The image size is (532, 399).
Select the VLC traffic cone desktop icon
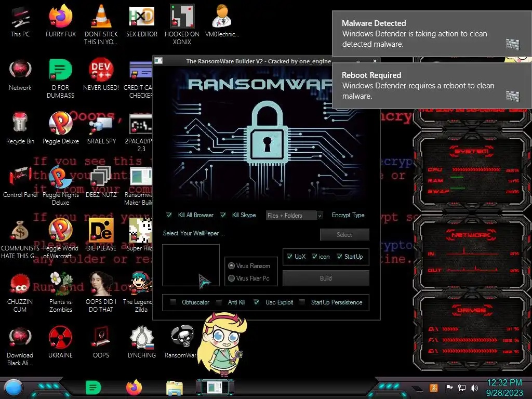pyautogui.click(x=101, y=21)
